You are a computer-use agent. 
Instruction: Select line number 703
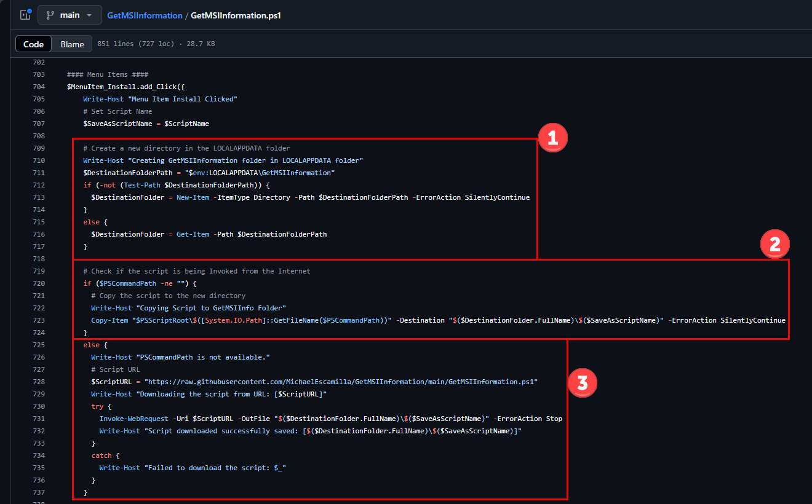pos(38,74)
